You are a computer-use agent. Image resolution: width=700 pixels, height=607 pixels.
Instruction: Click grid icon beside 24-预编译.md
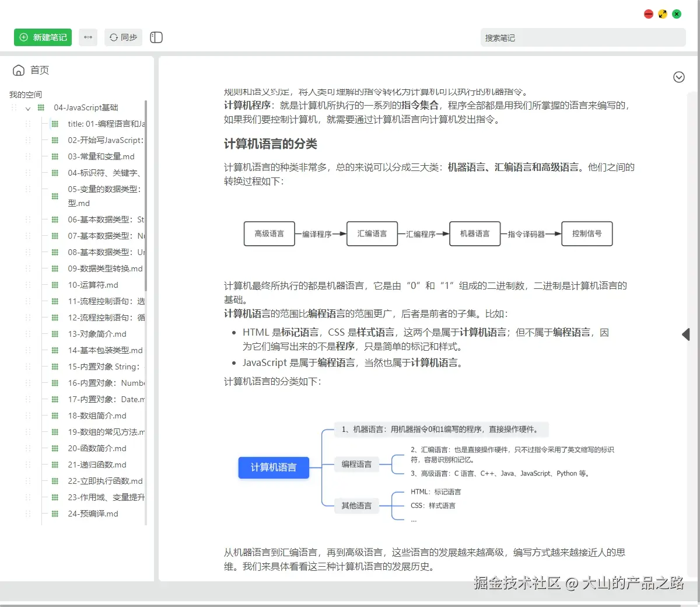55,514
